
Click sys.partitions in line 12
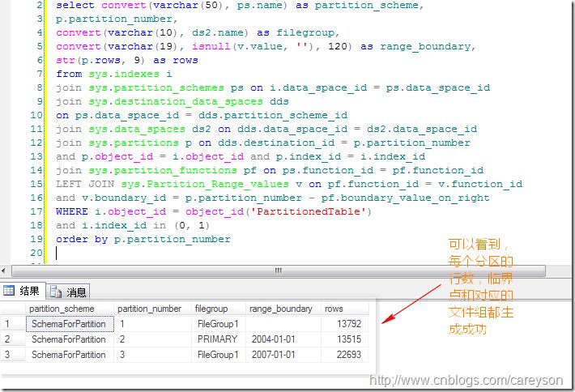tap(133, 143)
